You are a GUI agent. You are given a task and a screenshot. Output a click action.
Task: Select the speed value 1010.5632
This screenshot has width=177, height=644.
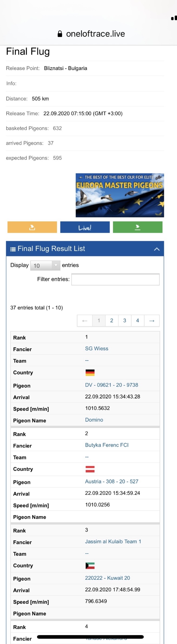97,408
